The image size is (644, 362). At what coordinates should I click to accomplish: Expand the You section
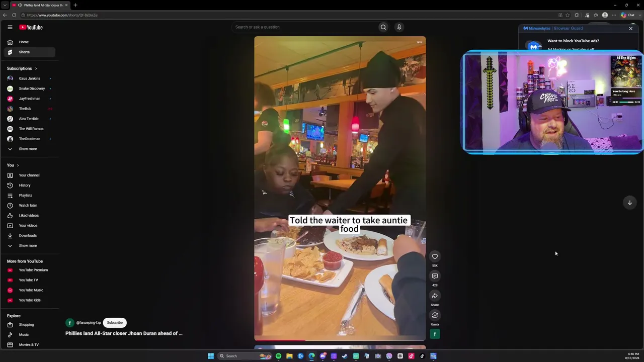pos(13,165)
